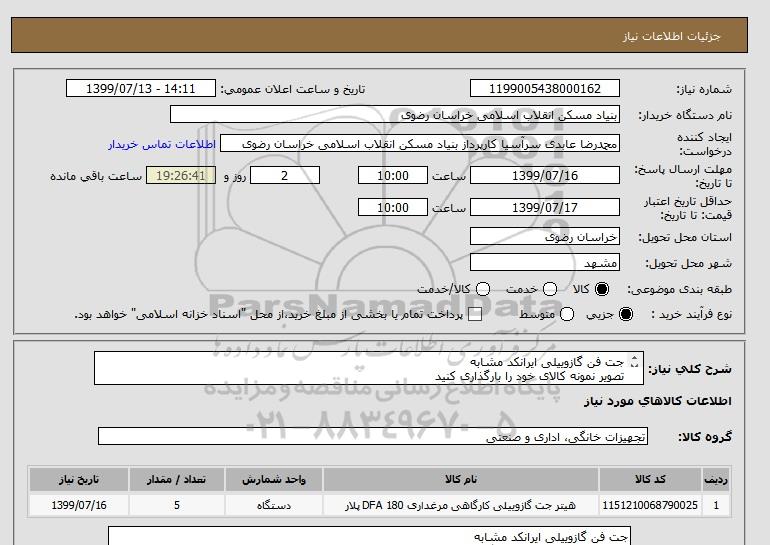Select the جزیی purchase type radio
770x545 pixels.
(x=626, y=314)
